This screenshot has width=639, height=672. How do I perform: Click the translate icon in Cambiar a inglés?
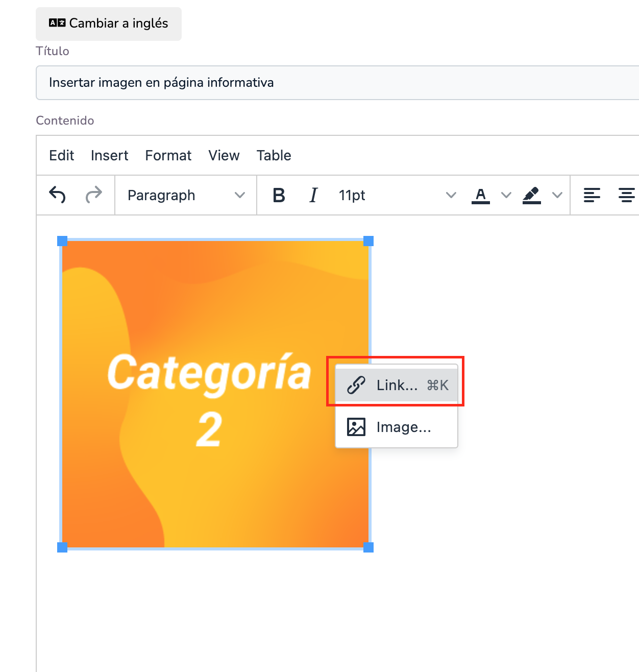[x=57, y=23]
